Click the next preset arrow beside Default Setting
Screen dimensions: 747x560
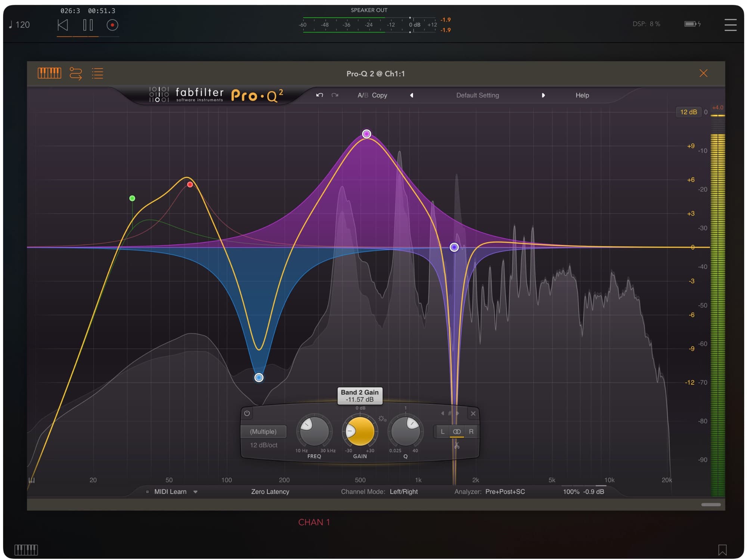544,95
